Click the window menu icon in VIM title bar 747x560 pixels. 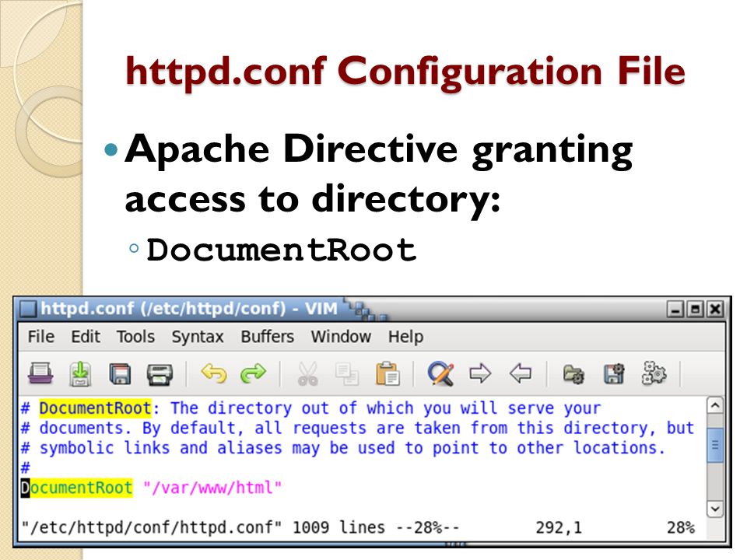click(x=27, y=309)
